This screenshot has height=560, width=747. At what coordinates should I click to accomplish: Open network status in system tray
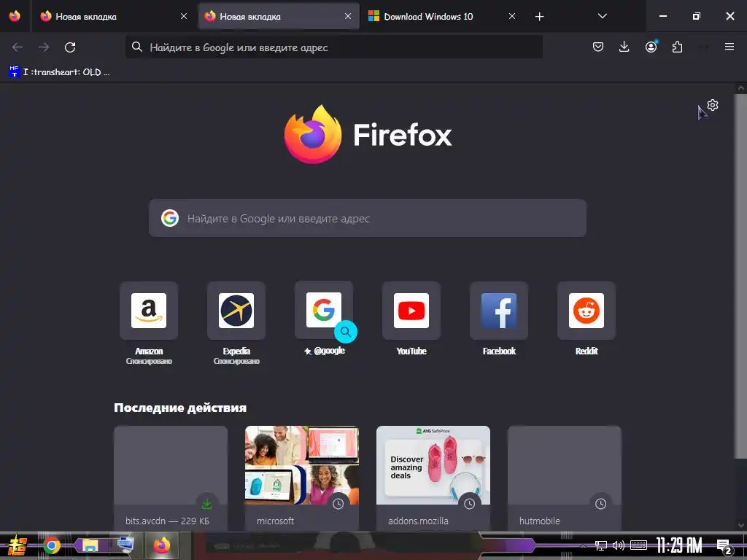tap(601, 545)
